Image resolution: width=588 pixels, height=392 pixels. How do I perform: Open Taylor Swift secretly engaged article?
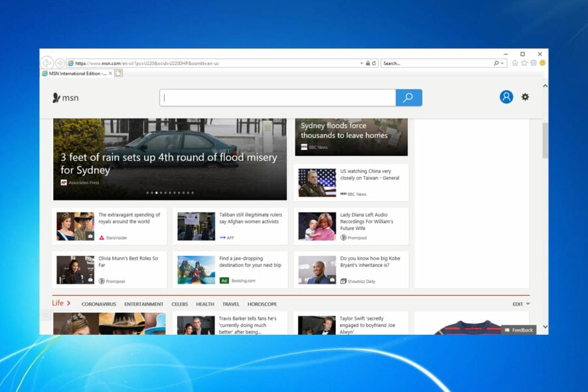[367, 325]
